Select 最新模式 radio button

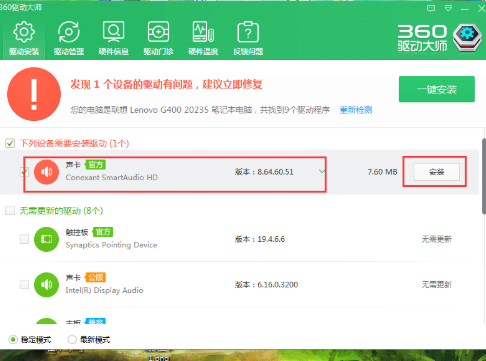pyautogui.click(x=72, y=340)
